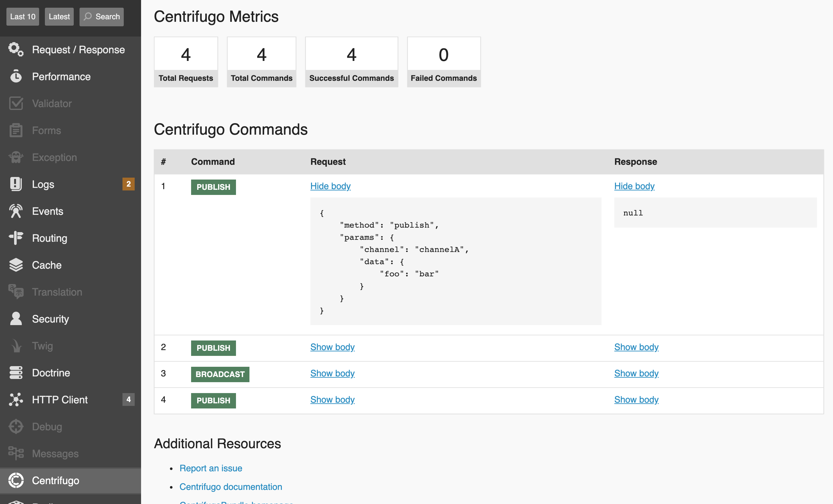Click the HTTP Client network icon
The image size is (833, 504).
[x=16, y=399]
